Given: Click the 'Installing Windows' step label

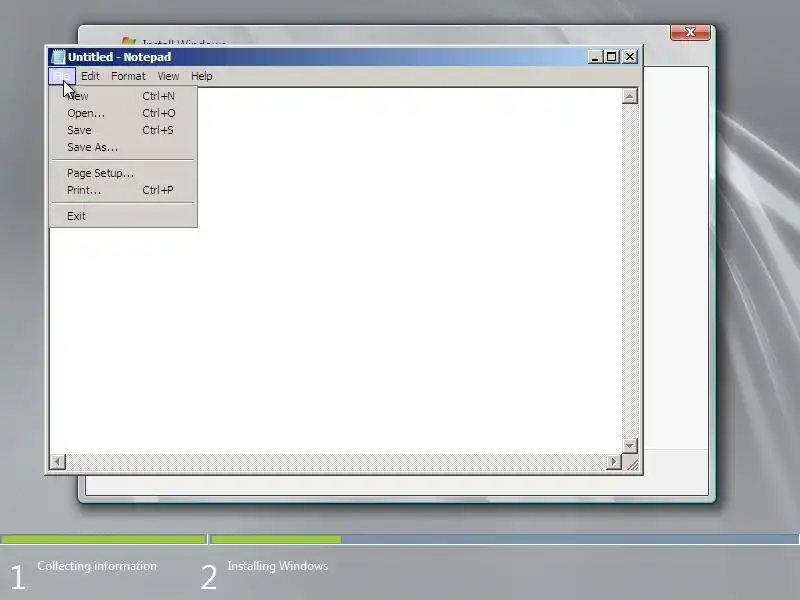Looking at the screenshot, I should coord(278,566).
